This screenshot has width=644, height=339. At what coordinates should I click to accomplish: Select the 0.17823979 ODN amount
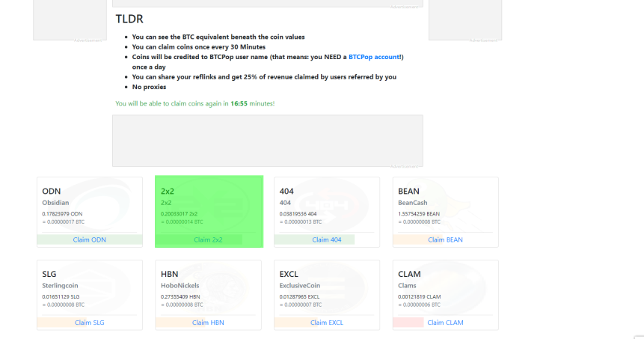pos(62,214)
